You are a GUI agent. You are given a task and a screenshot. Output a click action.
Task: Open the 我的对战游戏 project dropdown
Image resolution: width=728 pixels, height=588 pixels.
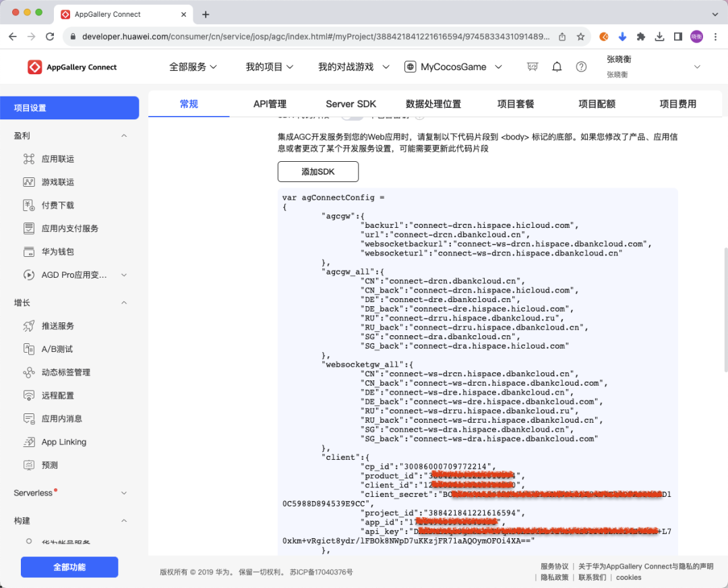(354, 67)
